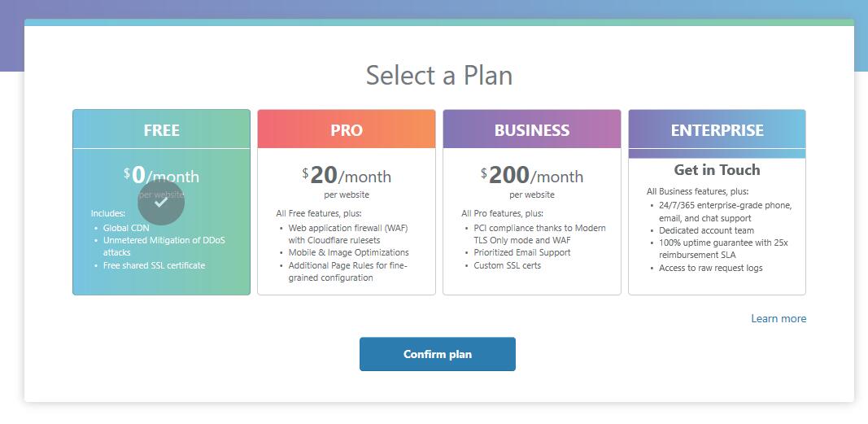The width and height of the screenshot is (868, 424).
Task: Click the $20/month Pro price
Action: 347,176
